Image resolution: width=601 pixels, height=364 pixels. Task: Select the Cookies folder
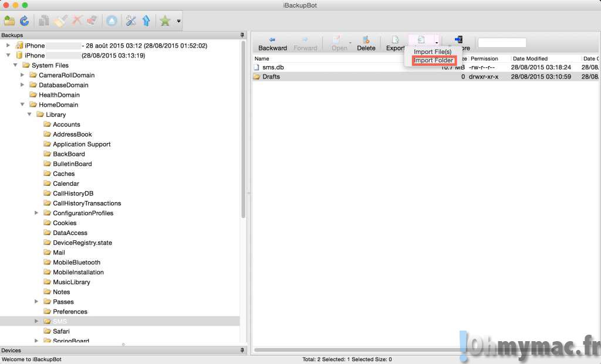click(x=65, y=223)
